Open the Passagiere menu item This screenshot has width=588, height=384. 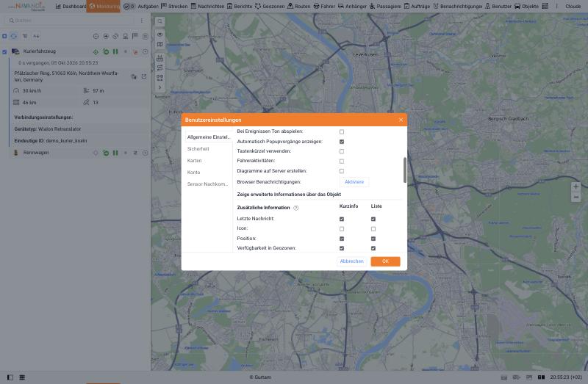tap(385, 6)
